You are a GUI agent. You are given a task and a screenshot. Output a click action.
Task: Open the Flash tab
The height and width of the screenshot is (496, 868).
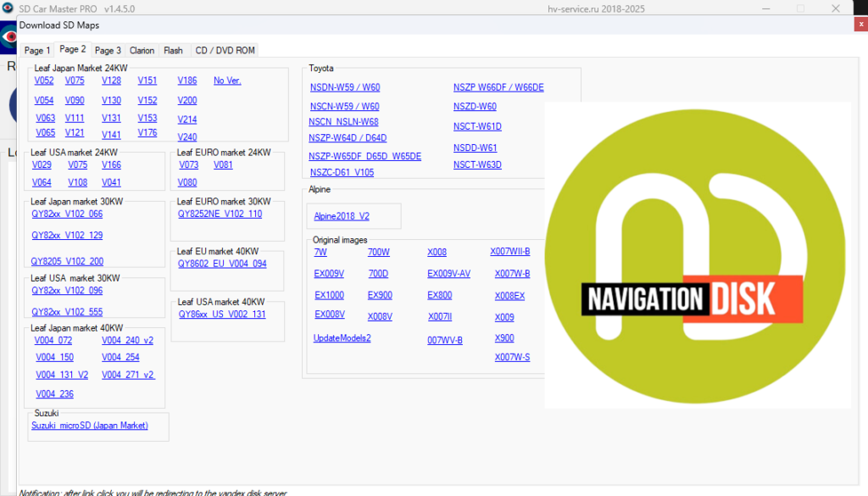[173, 50]
